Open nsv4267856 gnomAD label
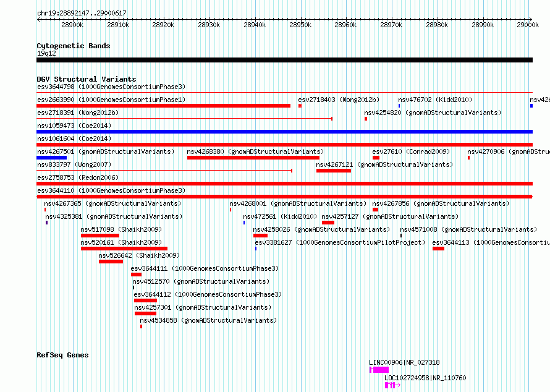Image resolution: width=550 pixels, height=392 pixels. point(441,203)
